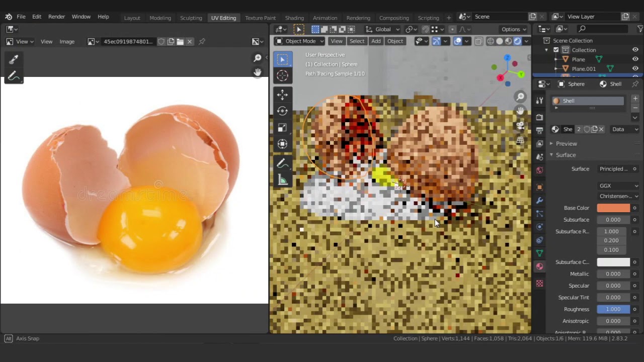The width and height of the screenshot is (644, 362).
Task: Open the View Layer properties tab
Action: tap(539, 144)
